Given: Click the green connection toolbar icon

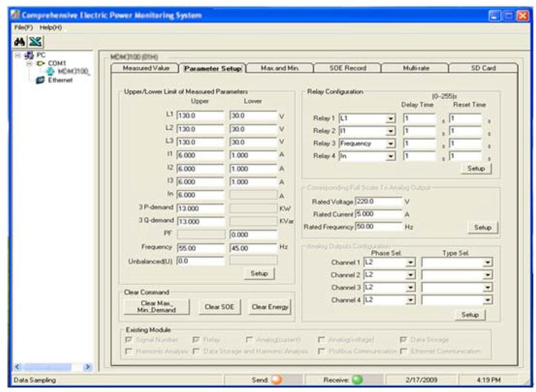Looking at the screenshot, I should (x=35, y=42).
